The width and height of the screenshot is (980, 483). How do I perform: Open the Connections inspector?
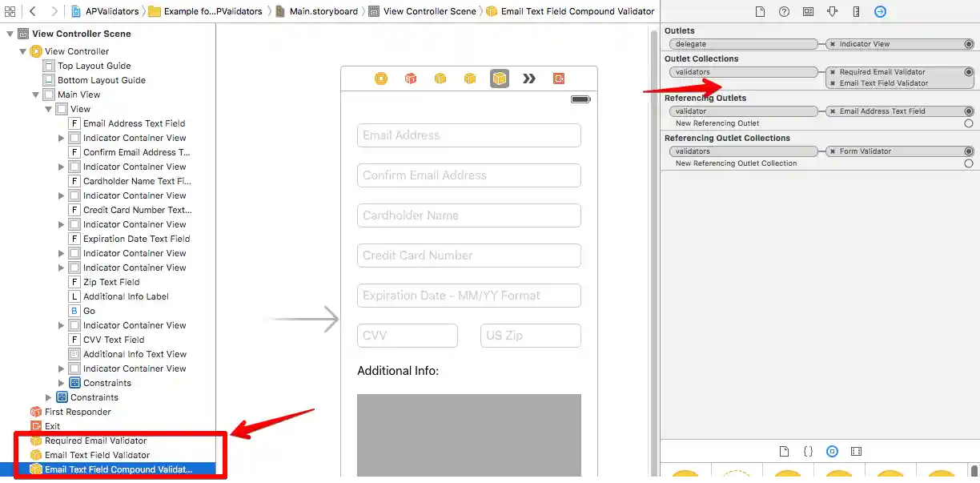point(881,11)
